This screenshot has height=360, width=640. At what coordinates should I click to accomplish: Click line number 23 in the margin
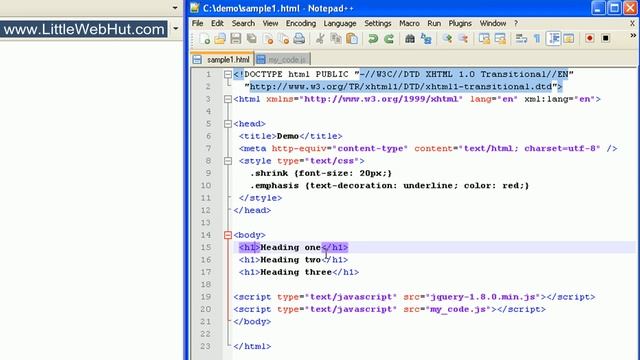click(206, 346)
